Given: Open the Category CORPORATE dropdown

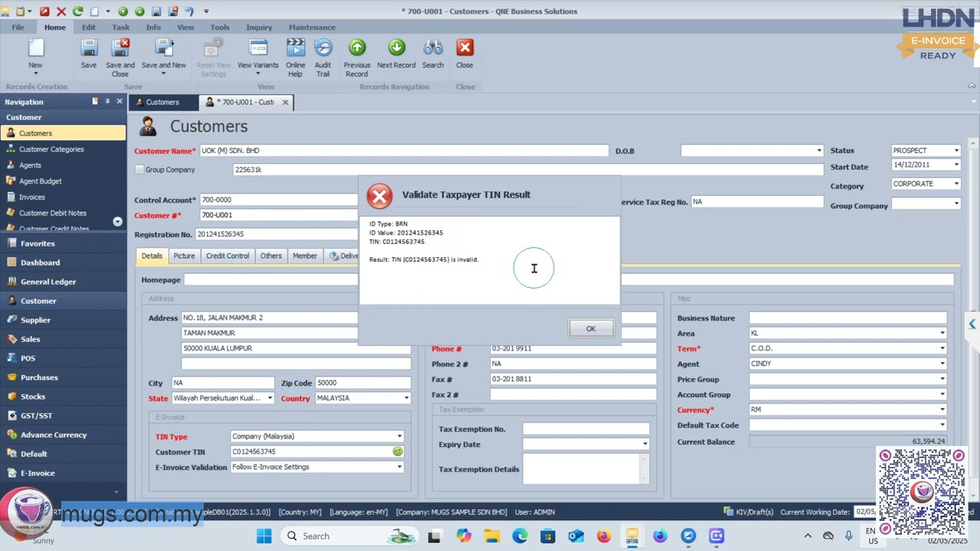Looking at the screenshot, I should click(956, 184).
